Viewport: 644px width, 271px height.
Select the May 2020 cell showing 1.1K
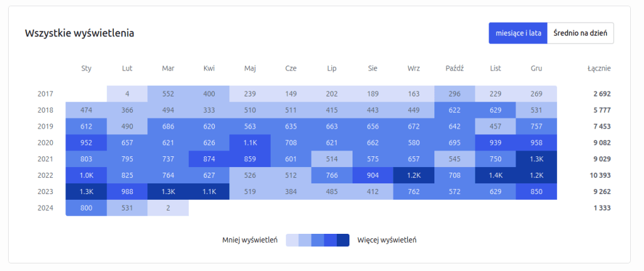[x=250, y=142]
